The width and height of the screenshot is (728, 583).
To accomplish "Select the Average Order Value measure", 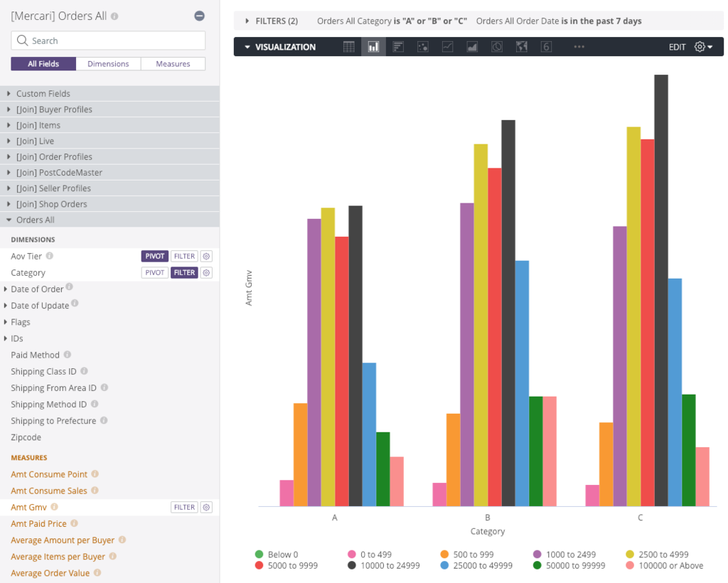I will click(x=50, y=573).
